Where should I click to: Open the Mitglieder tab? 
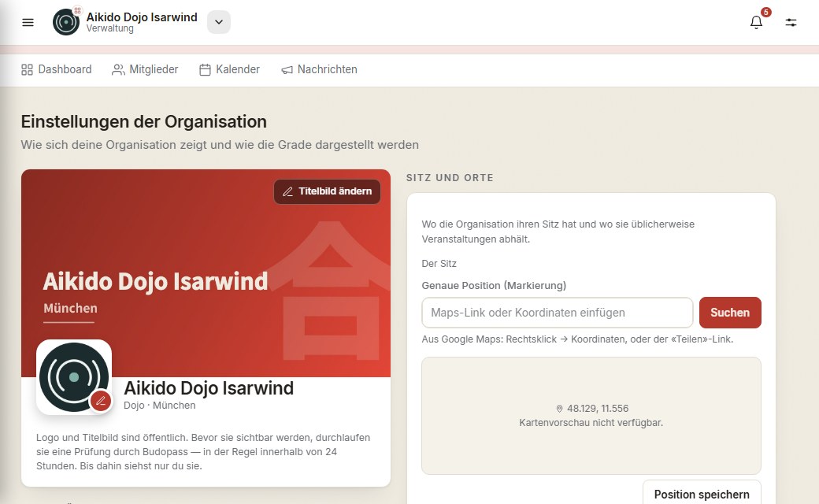tap(145, 69)
